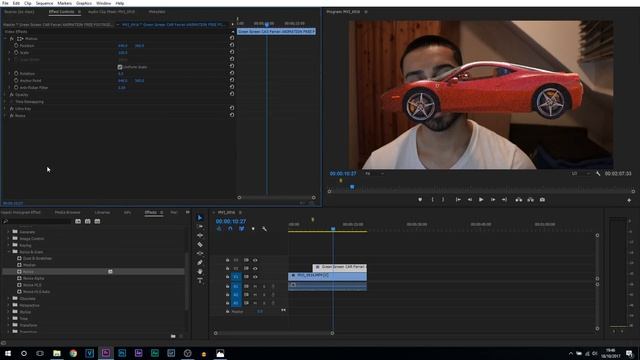Viewport: 640px width, 360px height.
Task: Toggle the Noise effect fx switch
Action: click(12, 116)
